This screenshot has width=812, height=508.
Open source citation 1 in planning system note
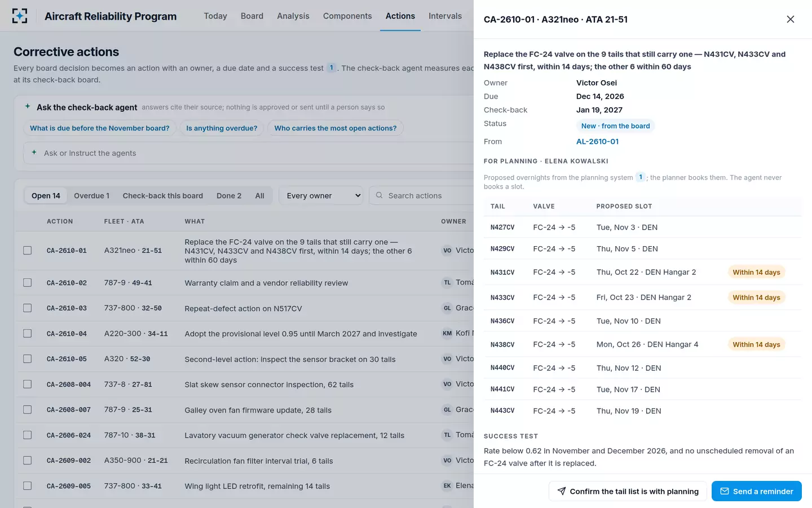click(641, 177)
